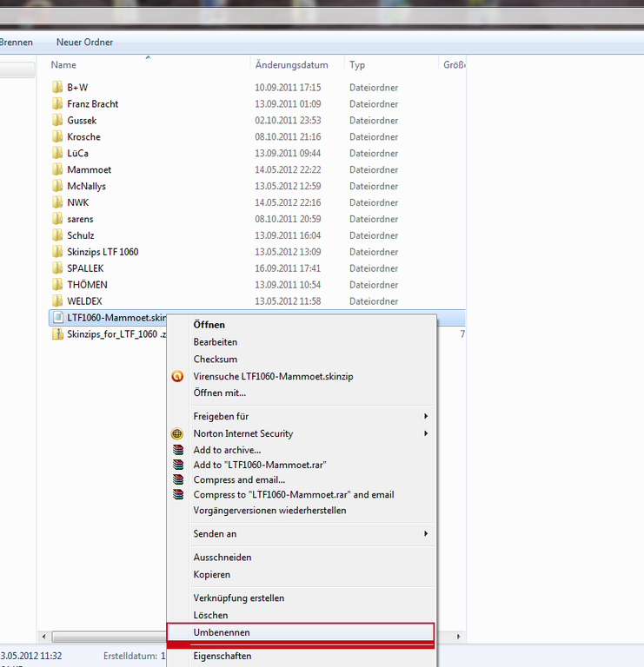This screenshot has width=644, height=667.
Task: Select the Franz Bracht folder name
Action: (93, 104)
